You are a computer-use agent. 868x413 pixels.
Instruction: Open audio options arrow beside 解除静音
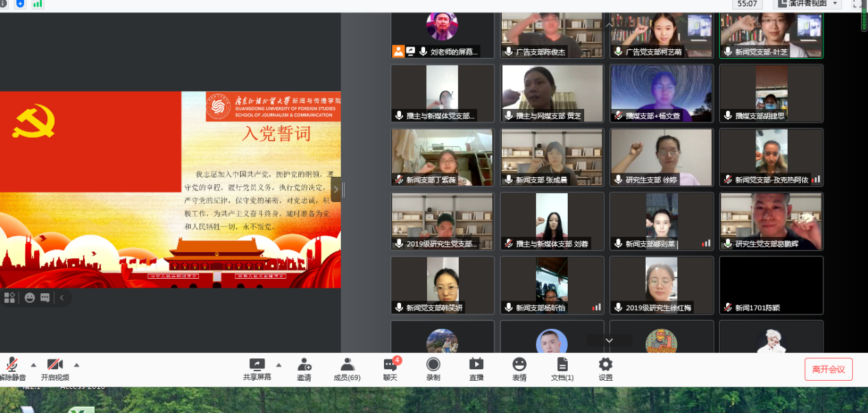33,364
